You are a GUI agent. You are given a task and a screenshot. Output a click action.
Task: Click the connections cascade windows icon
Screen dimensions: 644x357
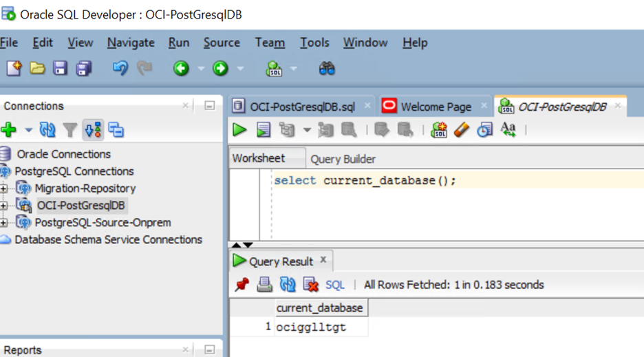click(116, 130)
